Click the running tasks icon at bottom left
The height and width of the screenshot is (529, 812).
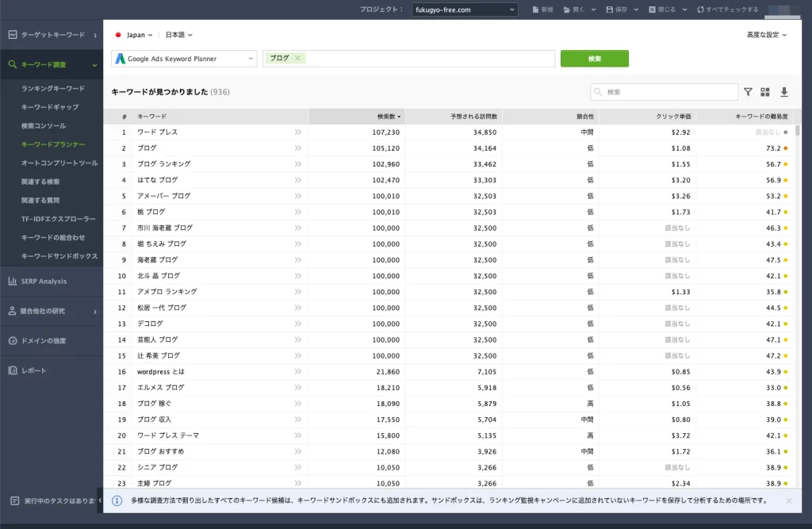[14, 500]
